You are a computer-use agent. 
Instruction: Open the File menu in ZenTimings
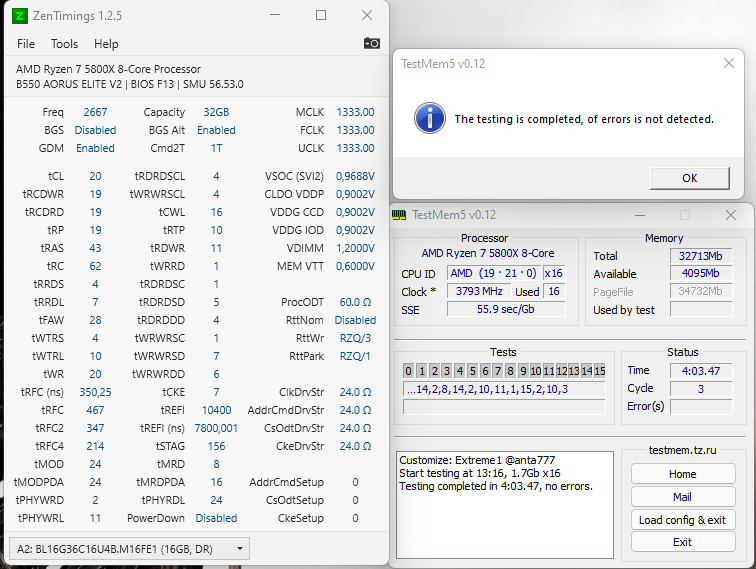pos(26,44)
